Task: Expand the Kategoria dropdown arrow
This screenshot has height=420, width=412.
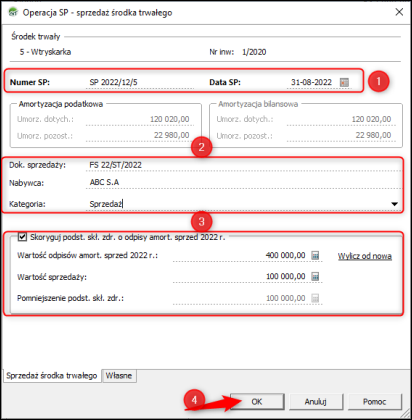Action: coord(394,204)
